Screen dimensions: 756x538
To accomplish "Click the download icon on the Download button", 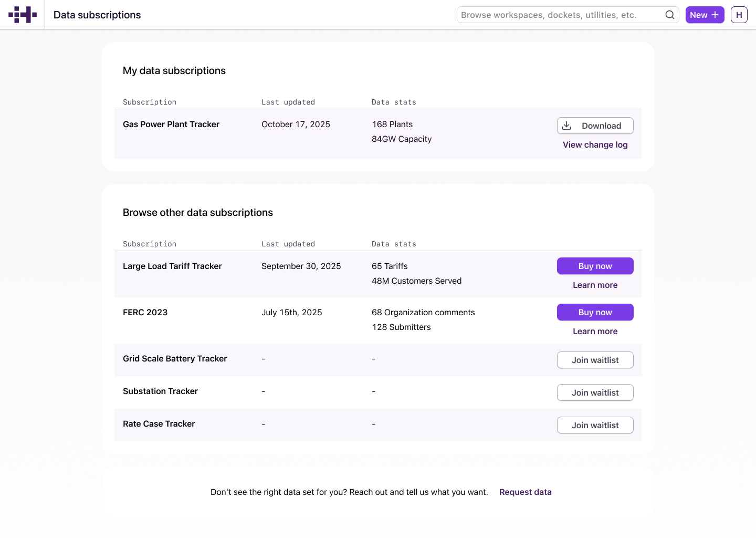I will [566, 126].
